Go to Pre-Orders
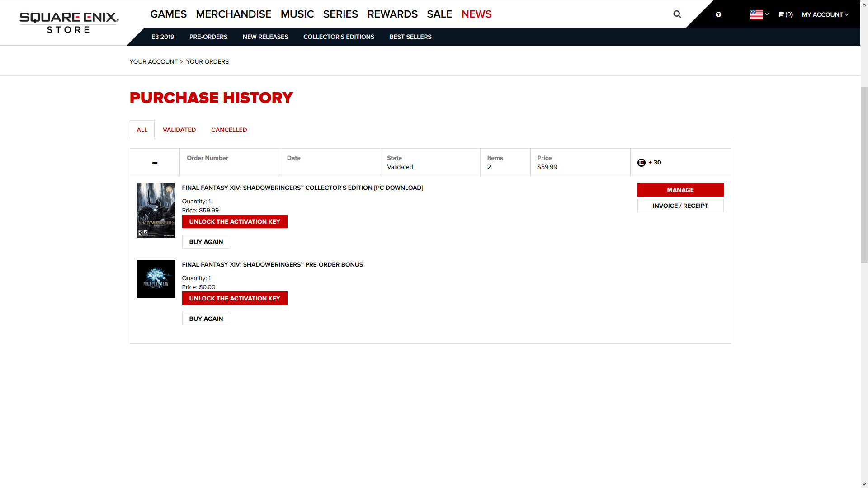 (208, 37)
